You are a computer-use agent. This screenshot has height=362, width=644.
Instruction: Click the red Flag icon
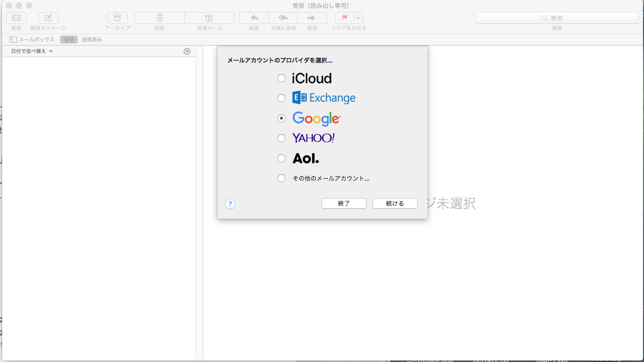click(x=345, y=18)
